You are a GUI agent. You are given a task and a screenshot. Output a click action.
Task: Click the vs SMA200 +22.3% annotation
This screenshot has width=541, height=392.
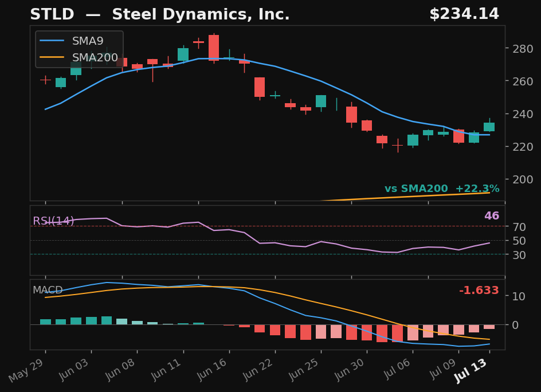coord(442,189)
